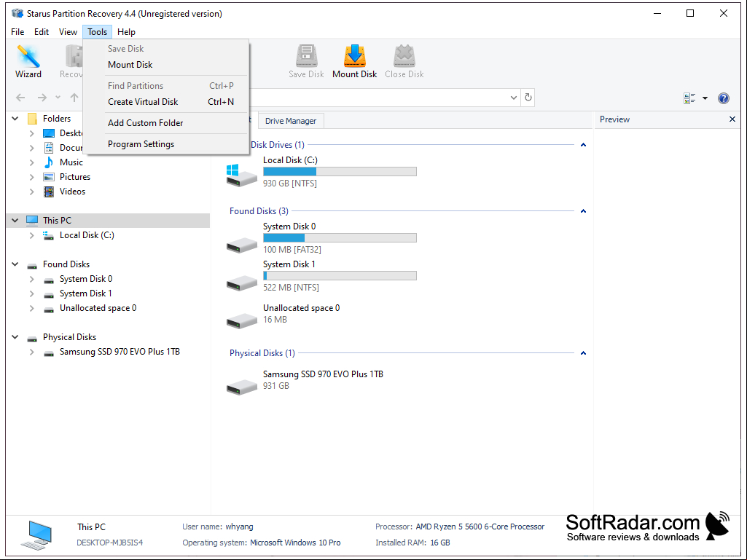This screenshot has width=747, height=560.
Task: Collapse the Found Disks (3) section
Action: pyautogui.click(x=583, y=211)
